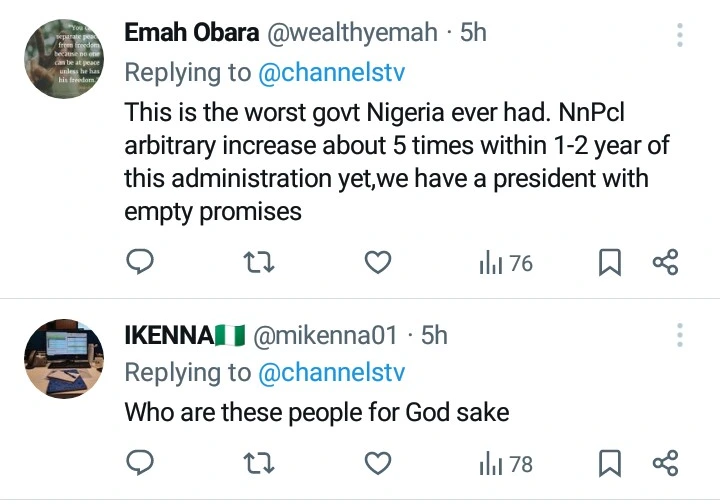Image resolution: width=720 pixels, height=504 pixels.
Task: Open Emah Obara's profile picture
Action: (66, 58)
